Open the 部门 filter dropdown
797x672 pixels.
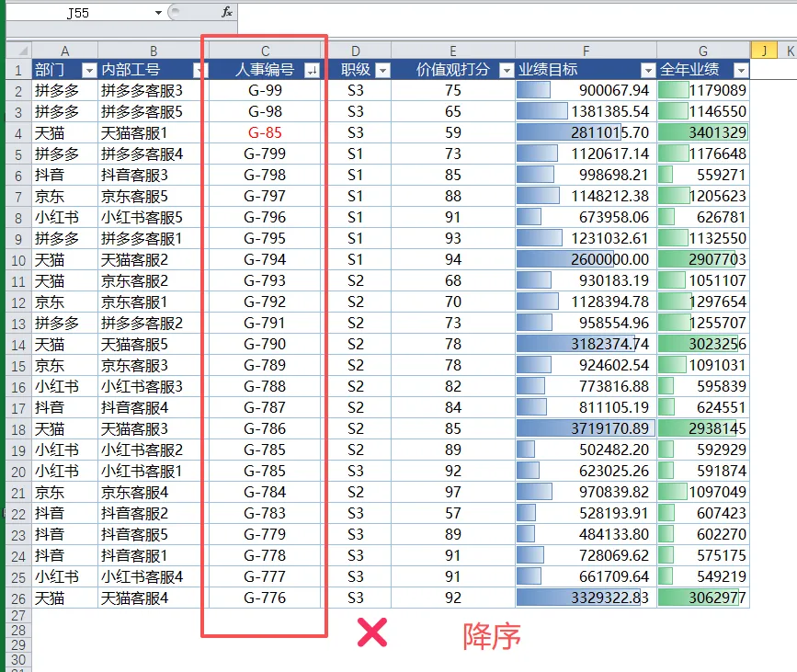[89, 70]
